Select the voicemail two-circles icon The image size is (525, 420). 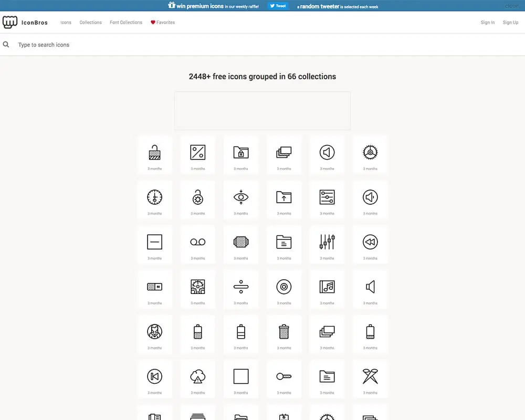point(198,242)
